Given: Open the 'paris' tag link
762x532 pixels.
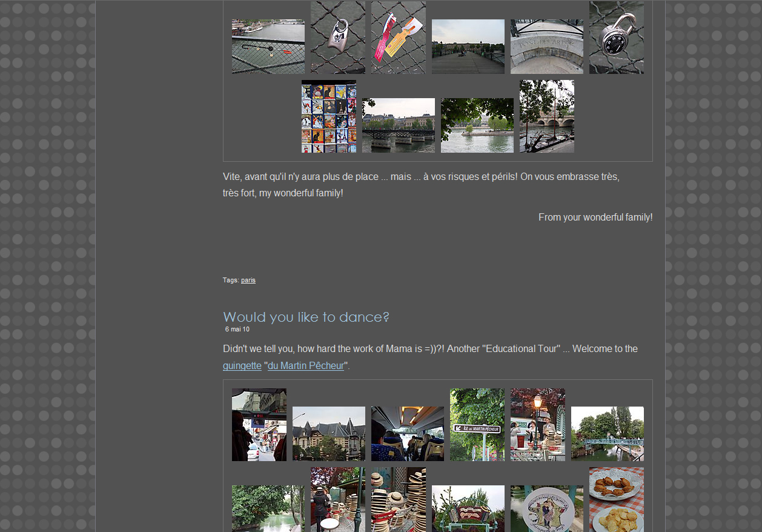Looking at the screenshot, I should pos(248,281).
